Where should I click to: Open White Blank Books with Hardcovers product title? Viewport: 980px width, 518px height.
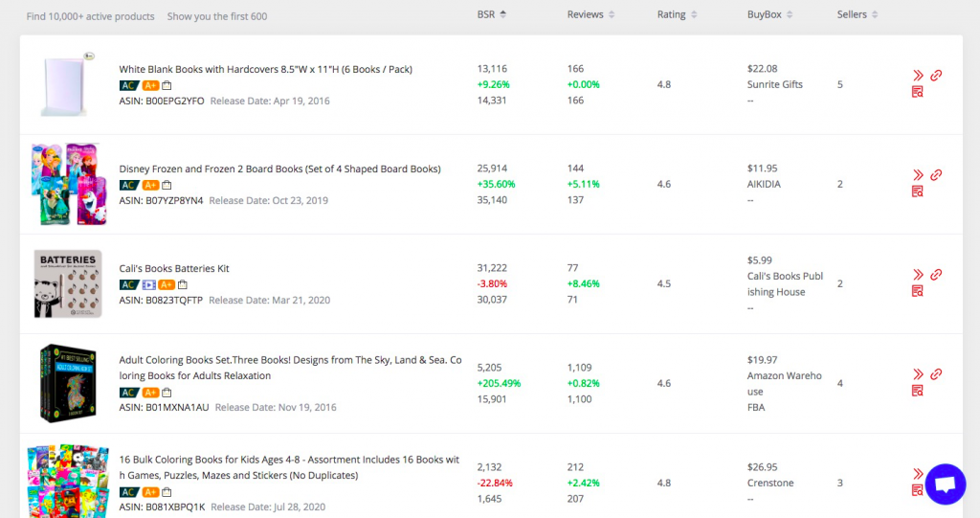coord(266,70)
